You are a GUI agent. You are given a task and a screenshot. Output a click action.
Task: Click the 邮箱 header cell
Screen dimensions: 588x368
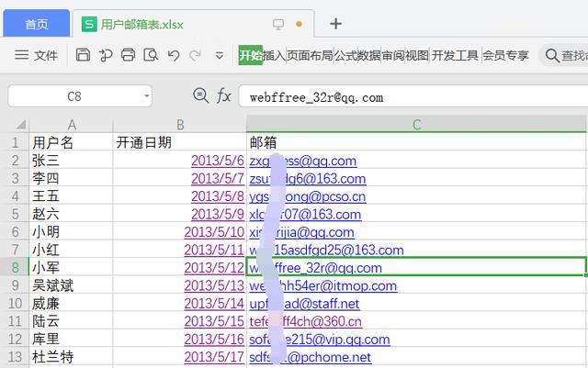[416, 142]
